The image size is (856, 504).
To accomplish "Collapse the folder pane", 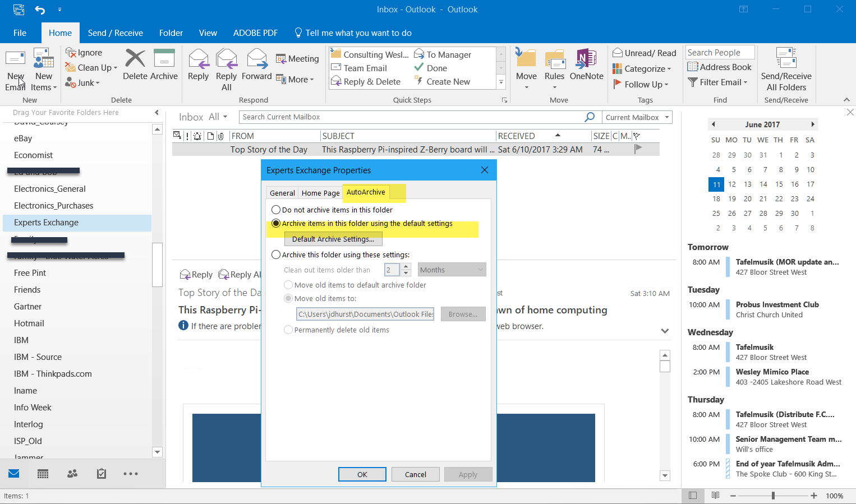I will coord(157,113).
